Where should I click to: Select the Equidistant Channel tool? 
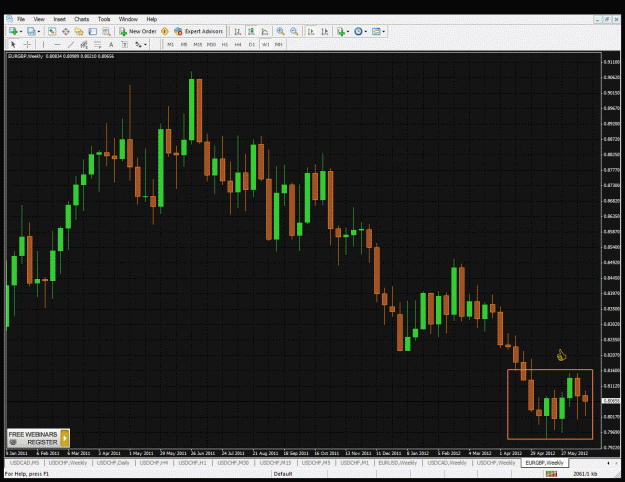coord(84,44)
